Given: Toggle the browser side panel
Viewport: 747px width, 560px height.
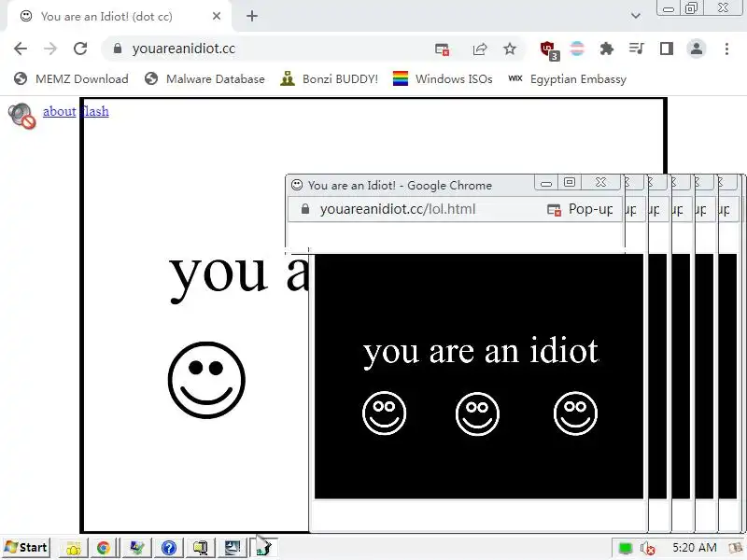Looking at the screenshot, I should (x=667, y=49).
